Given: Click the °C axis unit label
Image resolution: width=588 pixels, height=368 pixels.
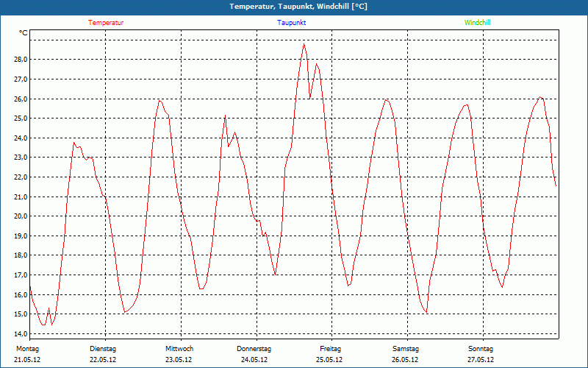Looking at the screenshot, I should tap(24, 33).
